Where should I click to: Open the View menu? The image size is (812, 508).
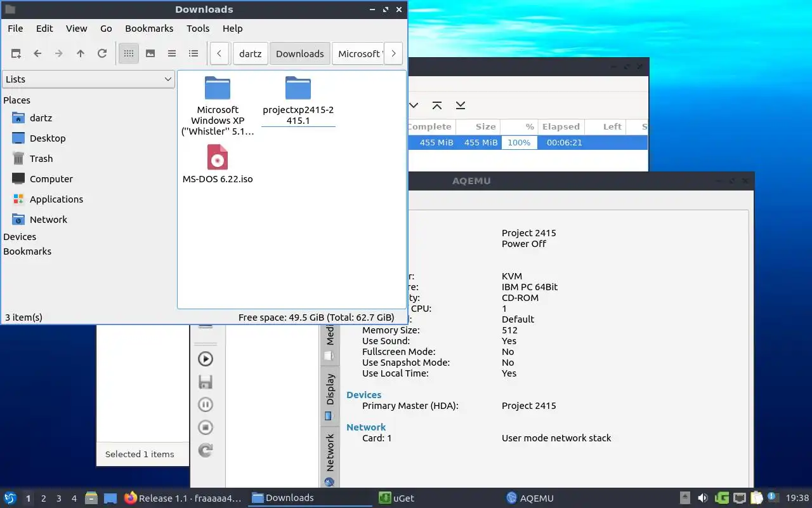(77, 29)
